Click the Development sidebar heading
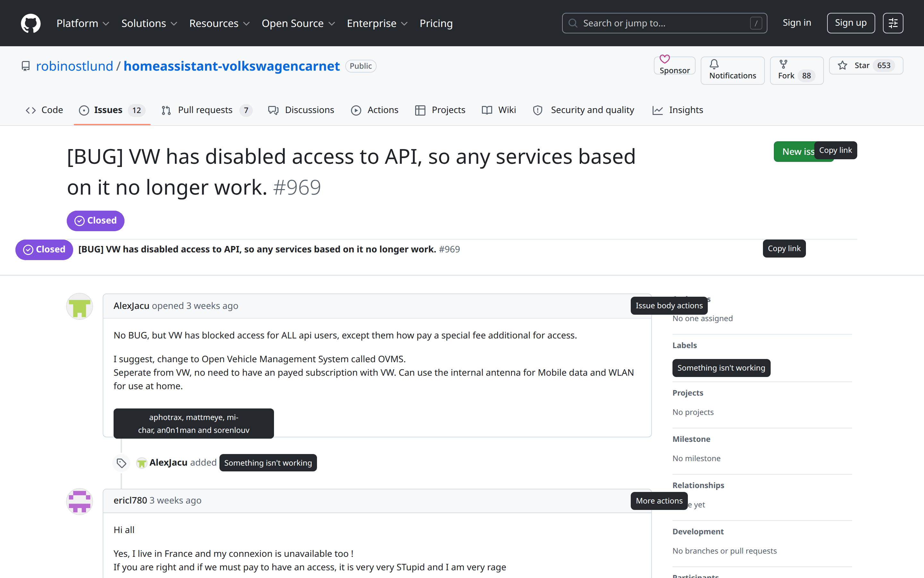 coord(698,531)
